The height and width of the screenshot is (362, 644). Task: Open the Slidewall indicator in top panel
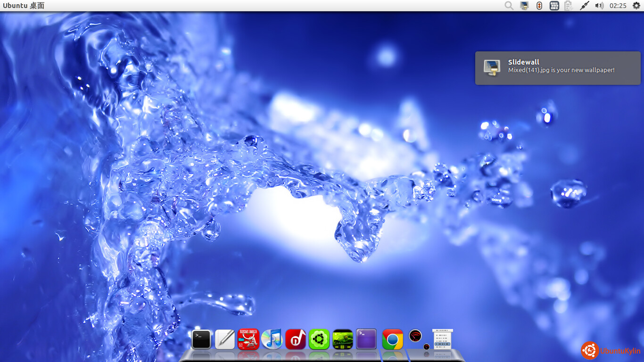[x=524, y=6]
